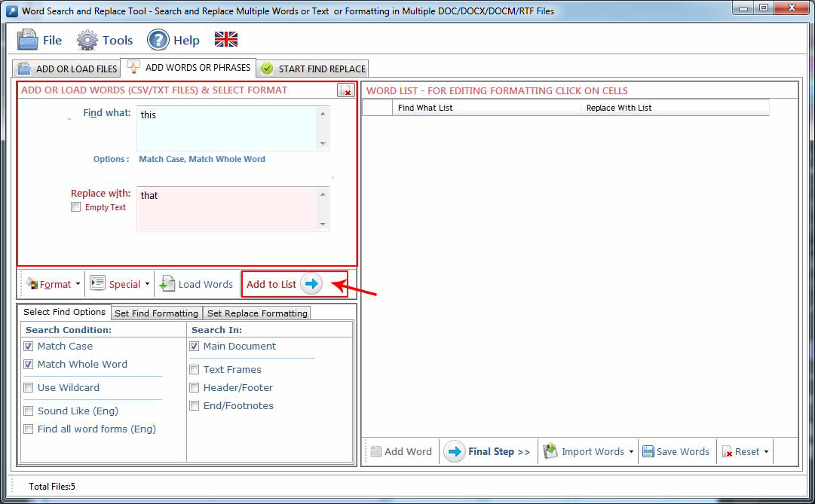The width and height of the screenshot is (815, 504).
Task: Click the Help question mark icon
Action: point(158,40)
